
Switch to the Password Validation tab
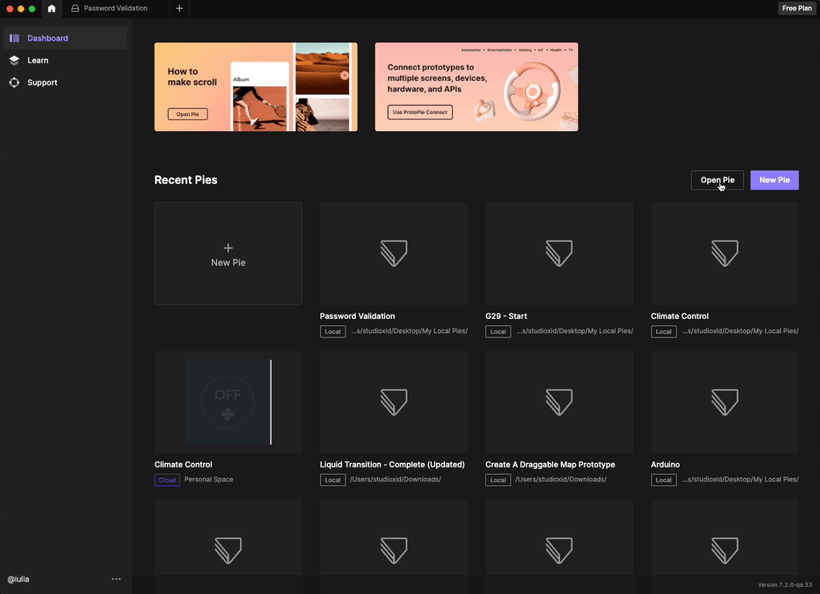116,8
